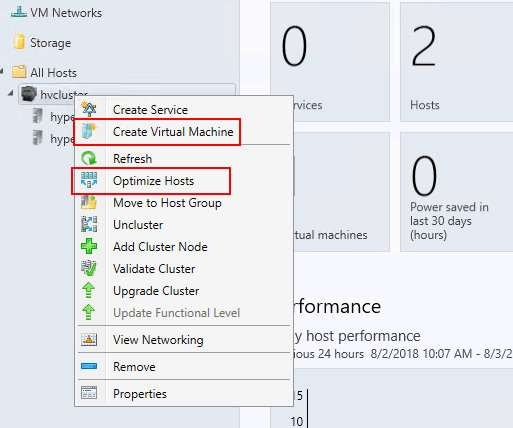Image resolution: width=513 pixels, height=428 pixels.
Task: Select Upgrade Cluster from context menu
Action: [x=156, y=291]
